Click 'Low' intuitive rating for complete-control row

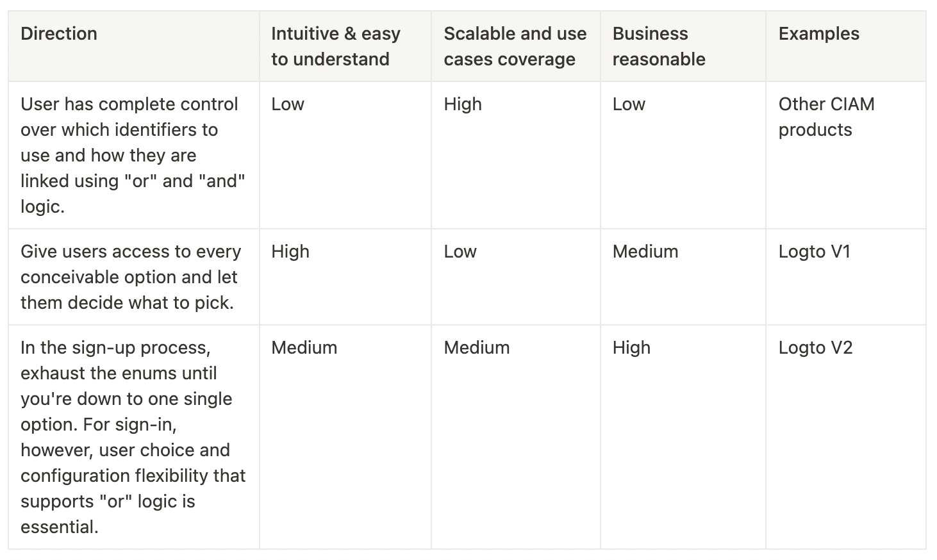288,104
